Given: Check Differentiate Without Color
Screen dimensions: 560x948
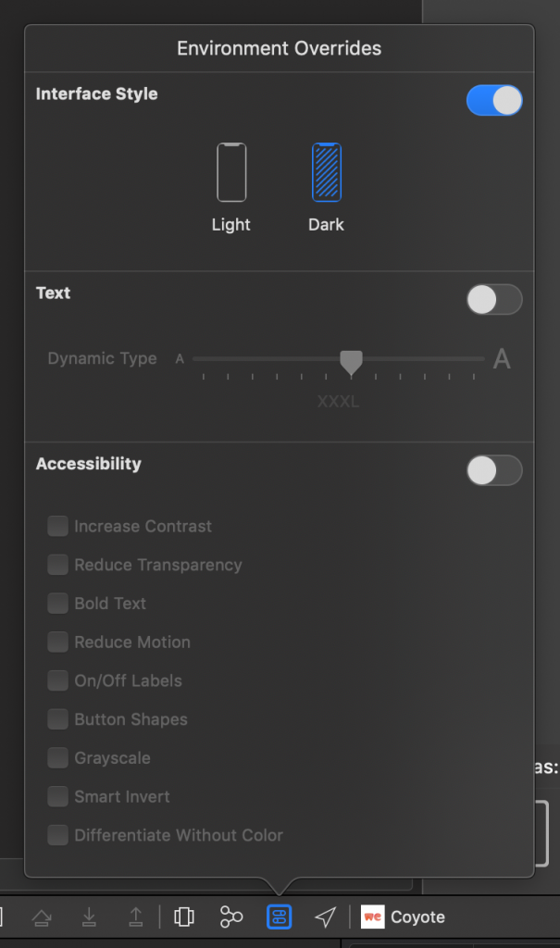Looking at the screenshot, I should tap(58, 835).
